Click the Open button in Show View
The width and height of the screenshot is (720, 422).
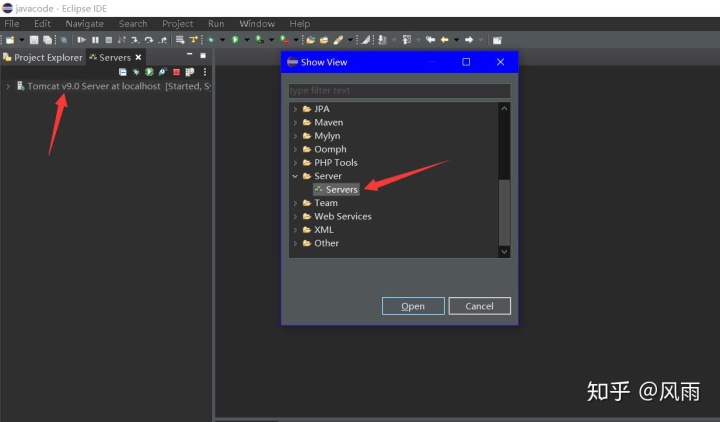[413, 306]
